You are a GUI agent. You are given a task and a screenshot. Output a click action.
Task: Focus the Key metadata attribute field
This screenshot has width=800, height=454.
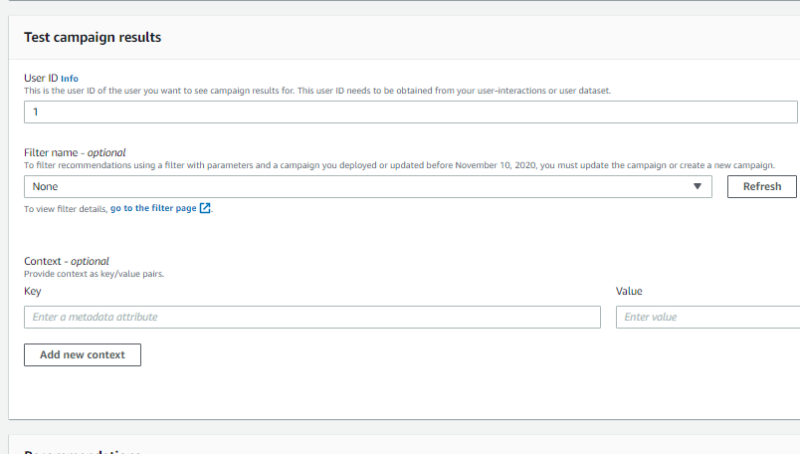coord(312,317)
